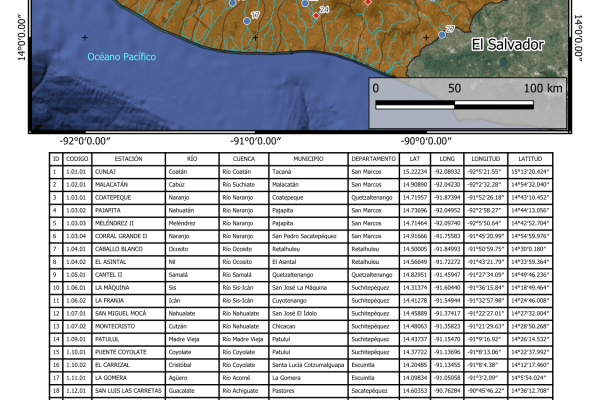Click the 100 km scale bar label
This screenshot has height=400, width=600.
(x=543, y=88)
